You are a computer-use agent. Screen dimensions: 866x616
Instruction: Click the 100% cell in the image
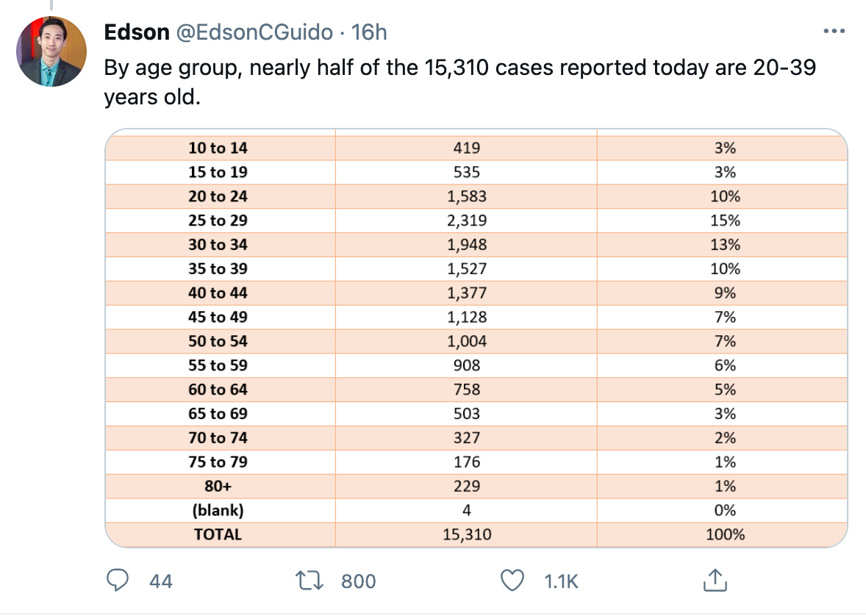coord(725,534)
